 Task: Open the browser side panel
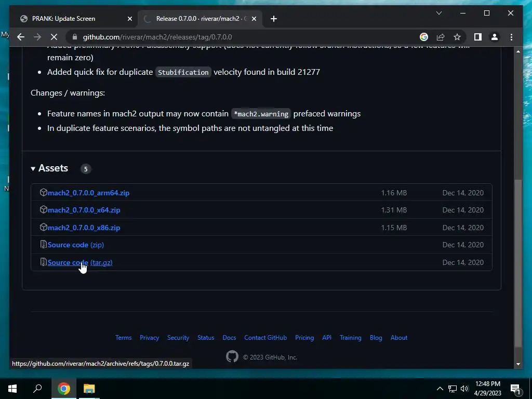tap(478, 37)
